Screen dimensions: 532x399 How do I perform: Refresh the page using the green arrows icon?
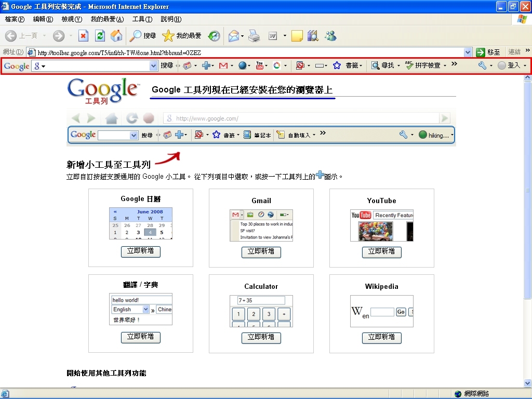coord(100,36)
